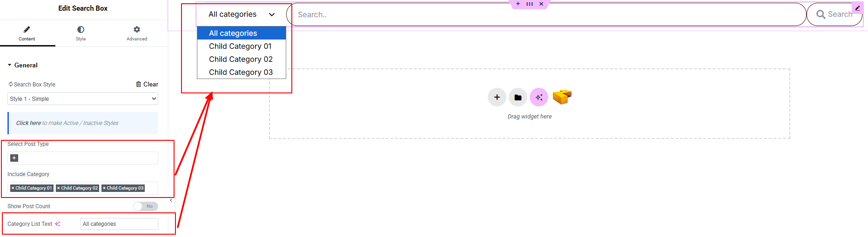The width and height of the screenshot is (868, 237).
Task: Click the pencil edit widget icon
Action: 857,8
